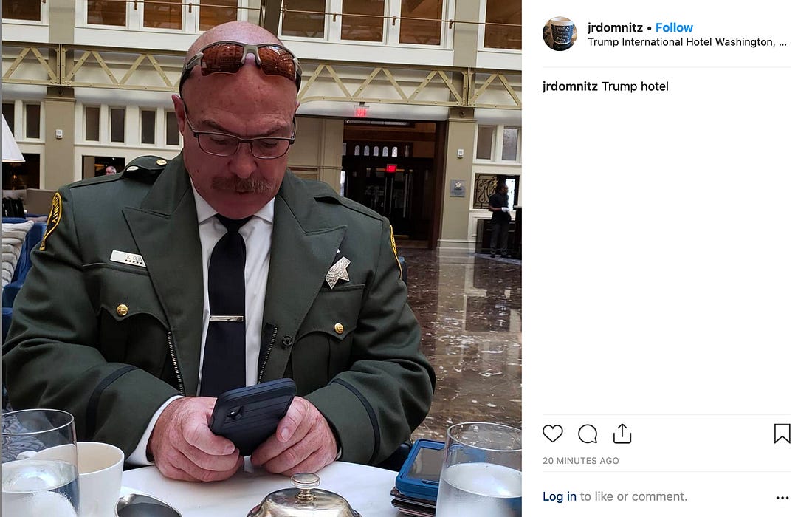Click the Log in link
Image resolution: width=812 pixels, height=517 pixels.
point(560,496)
